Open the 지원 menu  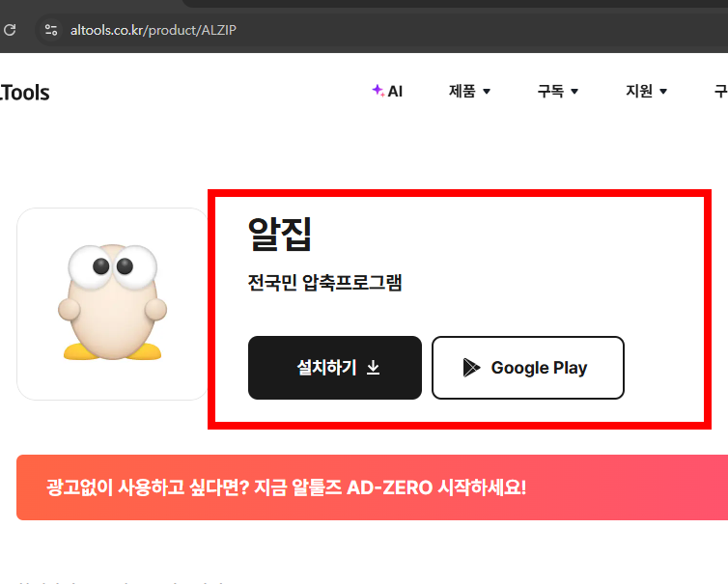(646, 91)
